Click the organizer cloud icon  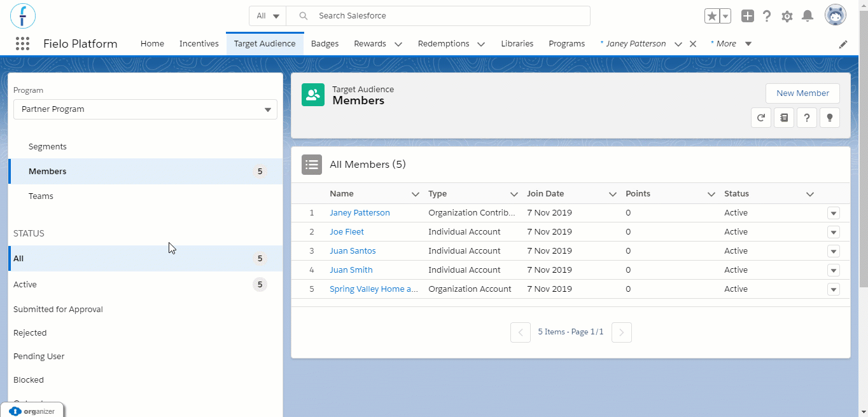pos(15,411)
